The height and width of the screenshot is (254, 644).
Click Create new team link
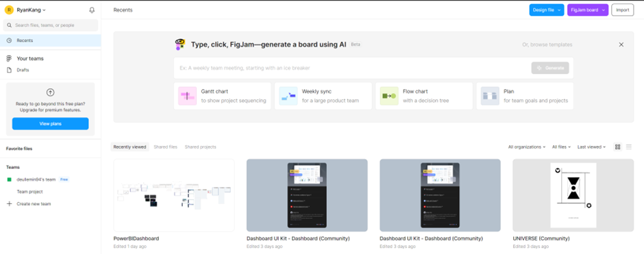[34, 203]
